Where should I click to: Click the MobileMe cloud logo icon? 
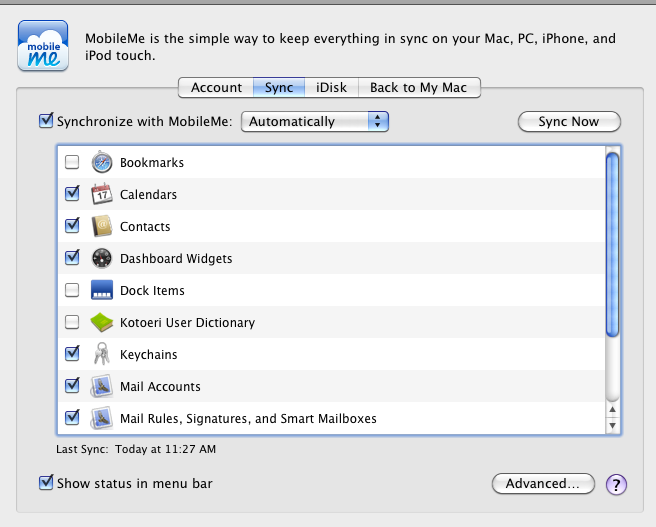pyautogui.click(x=43, y=45)
